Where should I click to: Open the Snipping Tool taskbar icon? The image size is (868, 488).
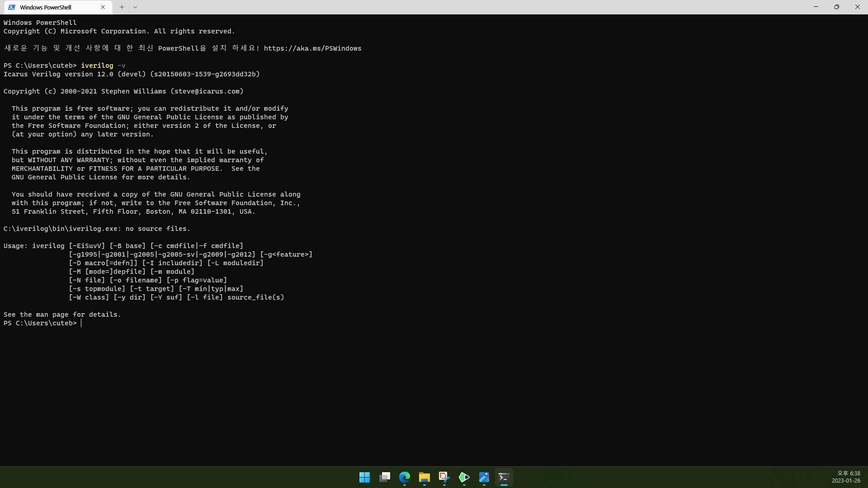444,477
